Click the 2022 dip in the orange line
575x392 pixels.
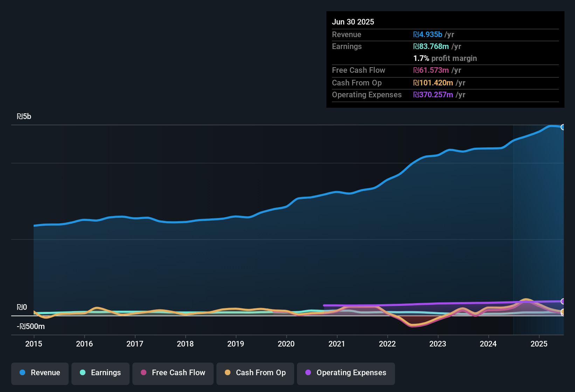click(x=417, y=325)
